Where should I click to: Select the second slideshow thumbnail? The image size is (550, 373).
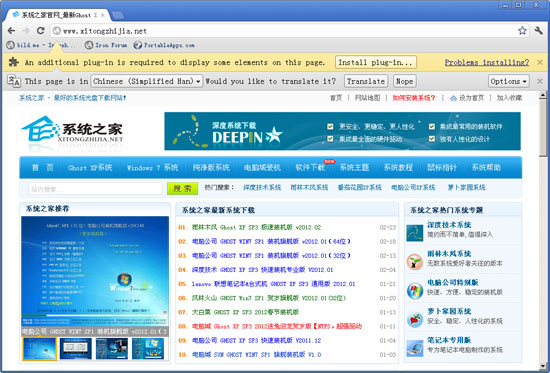[76, 349]
